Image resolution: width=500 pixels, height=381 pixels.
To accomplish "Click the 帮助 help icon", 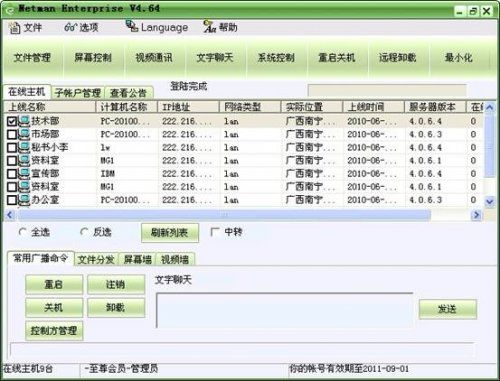I will 210,27.
